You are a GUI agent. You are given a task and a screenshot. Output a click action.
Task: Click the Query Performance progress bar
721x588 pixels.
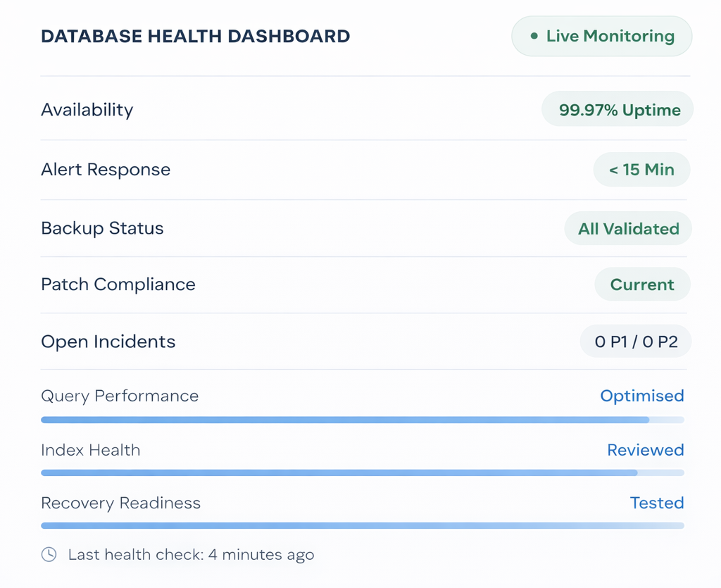pos(362,420)
